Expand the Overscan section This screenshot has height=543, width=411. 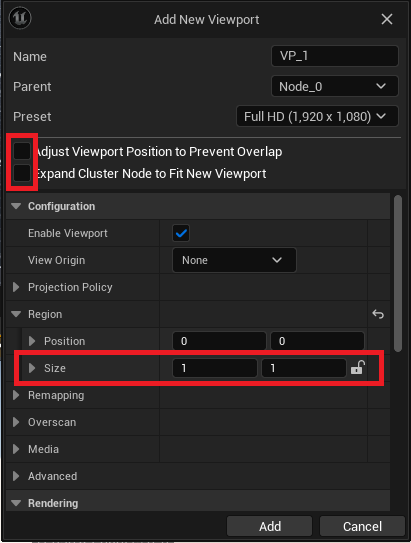pyautogui.click(x=16, y=422)
